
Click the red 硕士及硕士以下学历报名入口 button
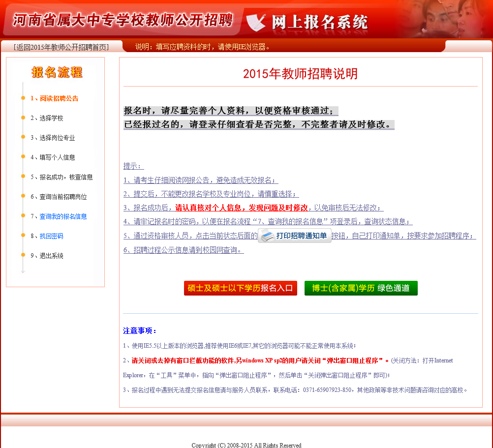click(241, 288)
